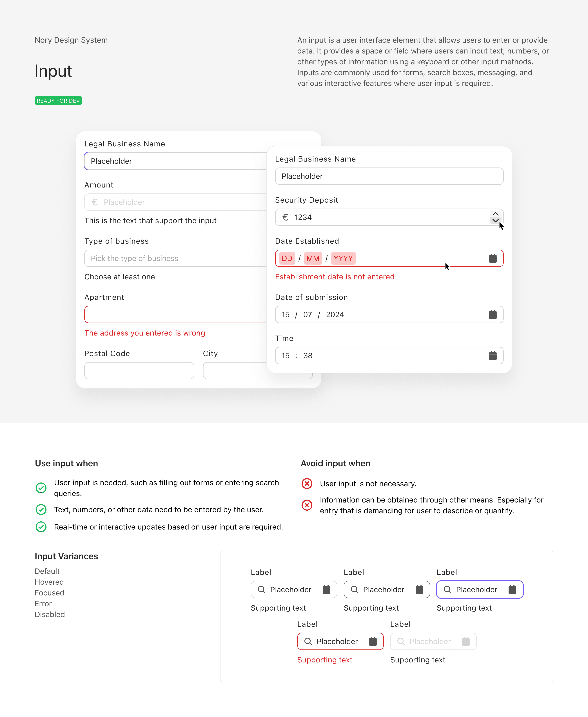588x717 pixels.
Task: Open calendar for Date of submission
Action: pyautogui.click(x=493, y=315)
